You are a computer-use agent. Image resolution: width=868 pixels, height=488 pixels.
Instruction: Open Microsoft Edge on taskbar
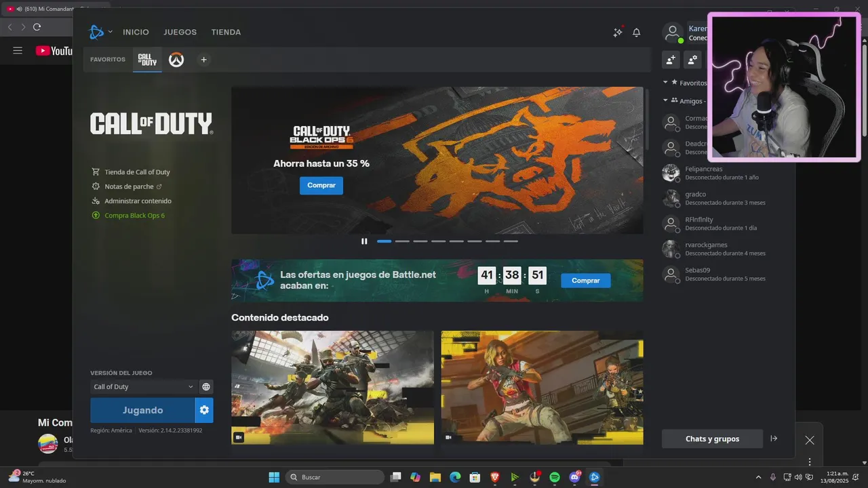pos(455,477)
